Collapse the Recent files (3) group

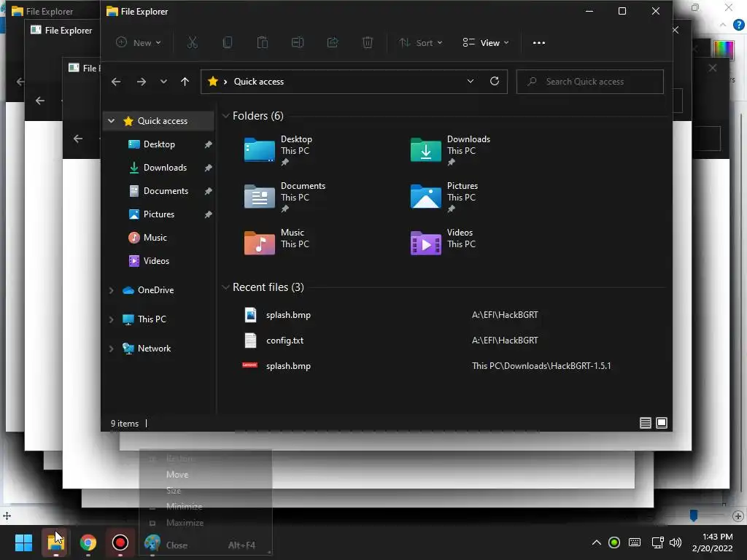click(226, 287)
